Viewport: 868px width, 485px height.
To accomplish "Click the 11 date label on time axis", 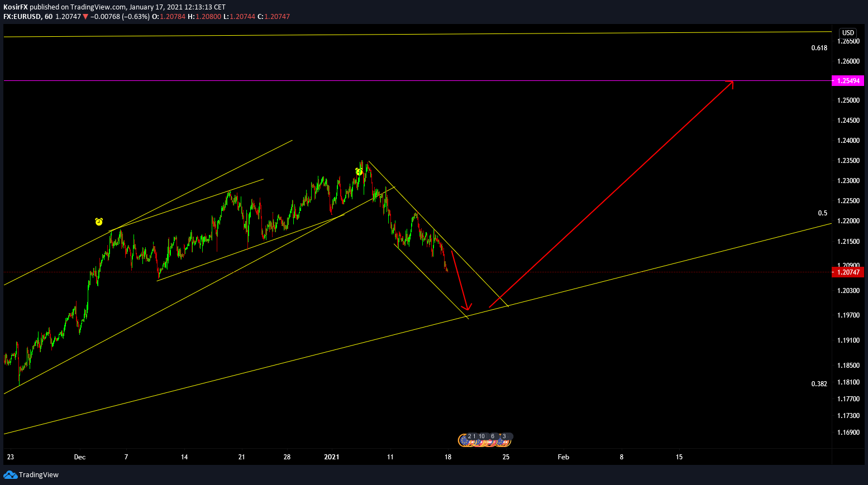I will point(390,457).
